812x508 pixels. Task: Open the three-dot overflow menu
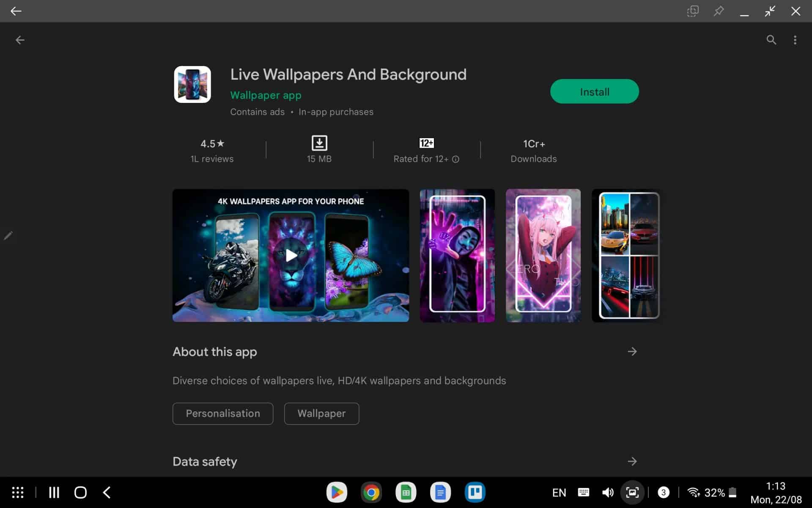point(795,40)
